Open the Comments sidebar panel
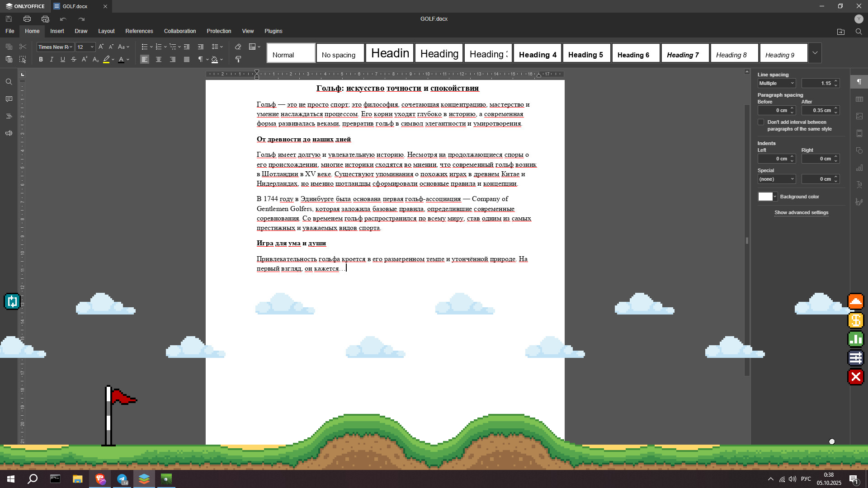The width and height of the screenshot is (868, 488). tap(9, 99)
